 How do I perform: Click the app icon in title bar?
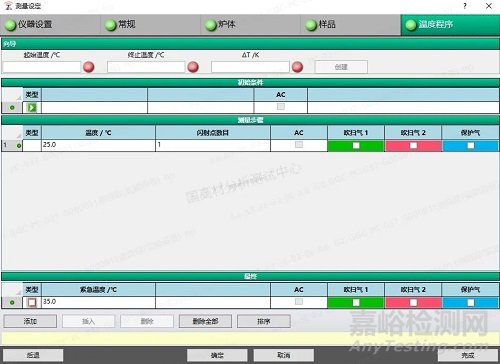(x=9, y=6)
